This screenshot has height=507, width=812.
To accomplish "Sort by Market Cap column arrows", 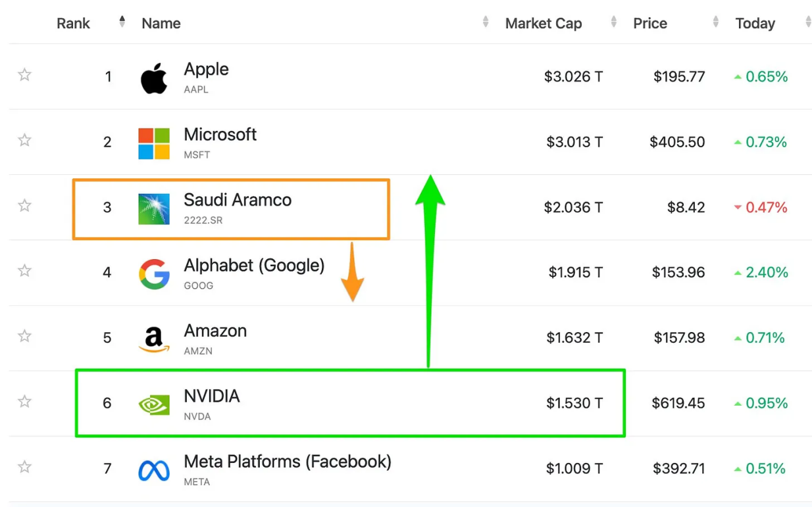I will [x=613, y=22].
